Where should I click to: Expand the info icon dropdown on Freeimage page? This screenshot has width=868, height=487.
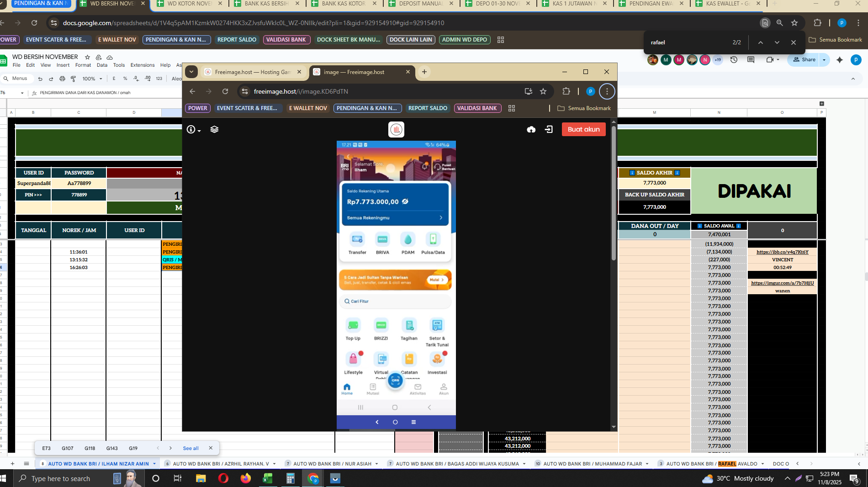(x=194, y=130)
